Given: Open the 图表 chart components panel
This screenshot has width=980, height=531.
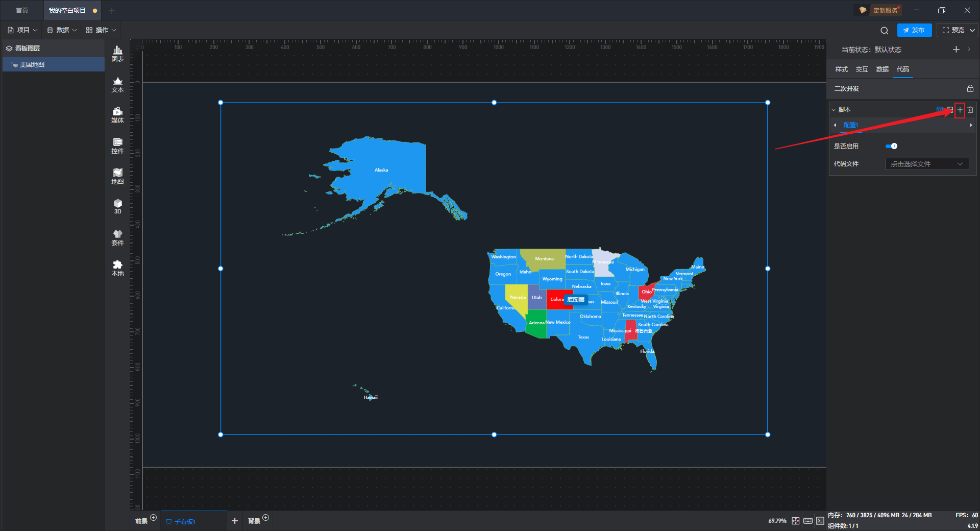Looking at the screenshot, I should [x=117, y=53].
